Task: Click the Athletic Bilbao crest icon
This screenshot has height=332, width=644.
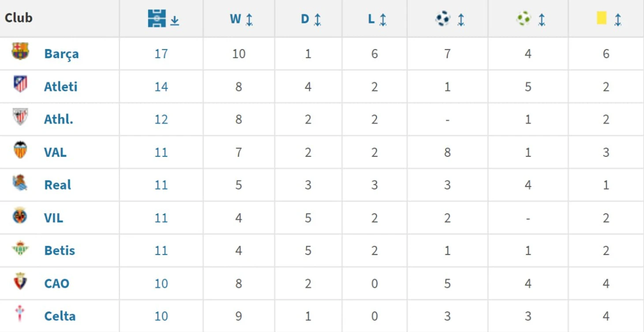Action: pyautogui.click(x=20, y=117)
